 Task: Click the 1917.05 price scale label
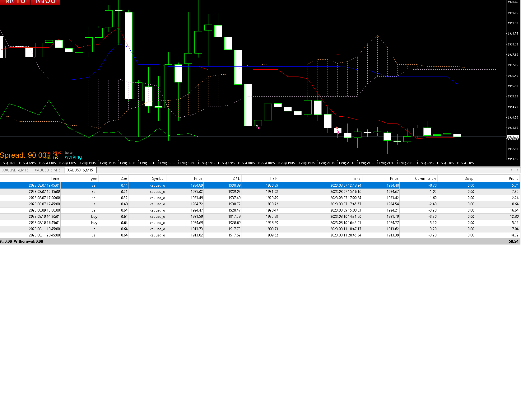tap(513, 65)
